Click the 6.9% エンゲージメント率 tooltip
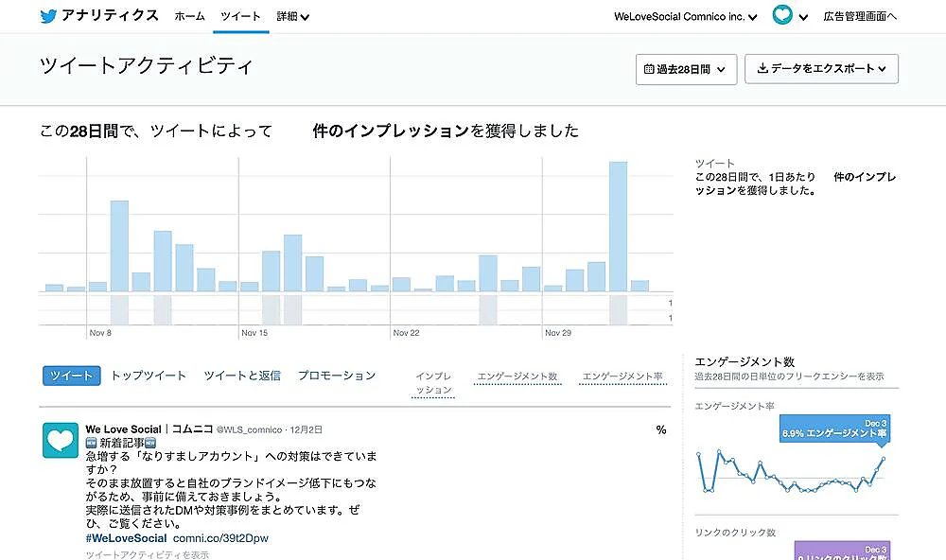946x560 pixels. (835, 429)
